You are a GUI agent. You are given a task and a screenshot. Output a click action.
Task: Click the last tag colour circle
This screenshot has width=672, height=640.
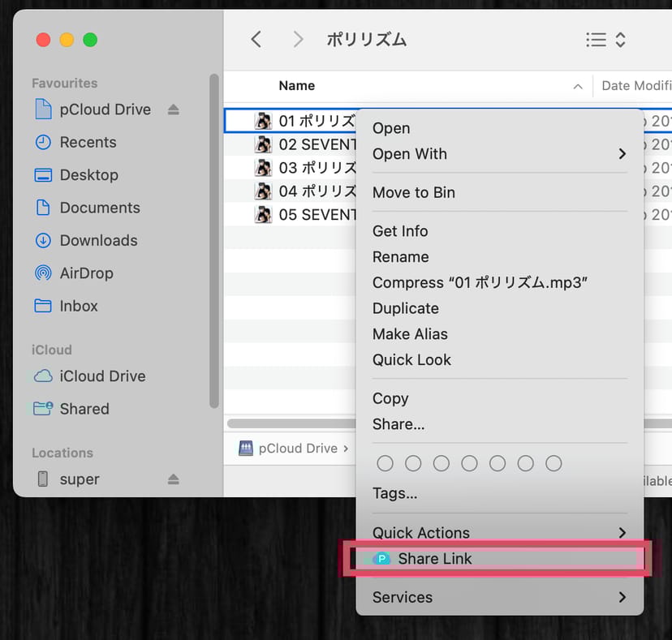[x=554, y=463]
